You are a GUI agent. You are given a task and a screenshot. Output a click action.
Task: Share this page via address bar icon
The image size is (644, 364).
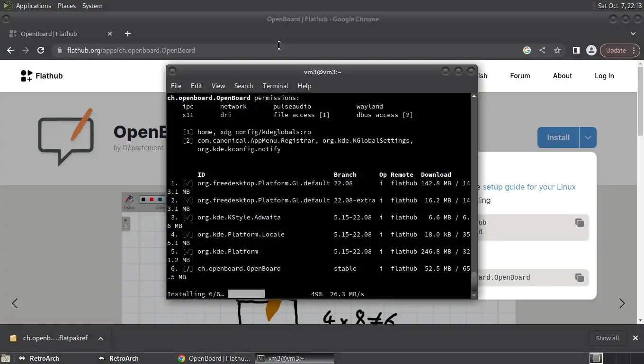[542, 50]
